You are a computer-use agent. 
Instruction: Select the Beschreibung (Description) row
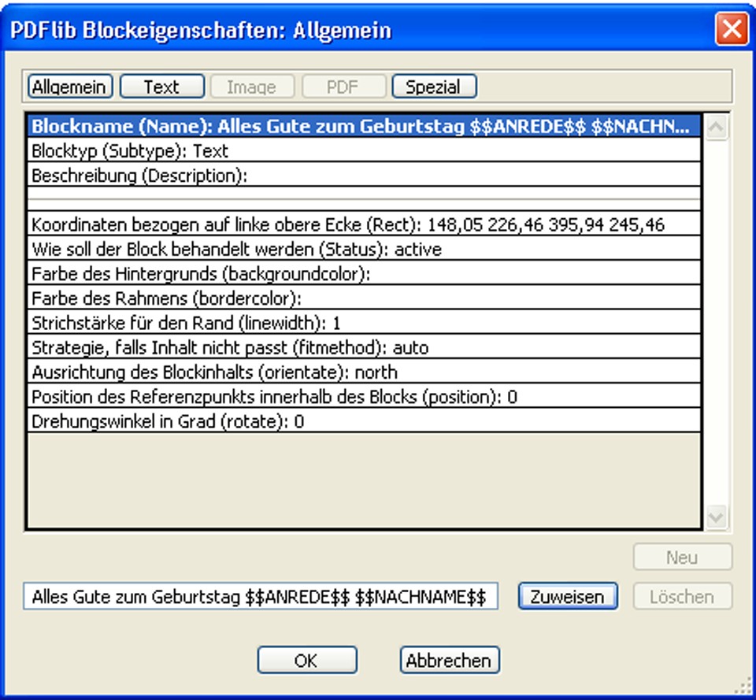tap(364, 175)
